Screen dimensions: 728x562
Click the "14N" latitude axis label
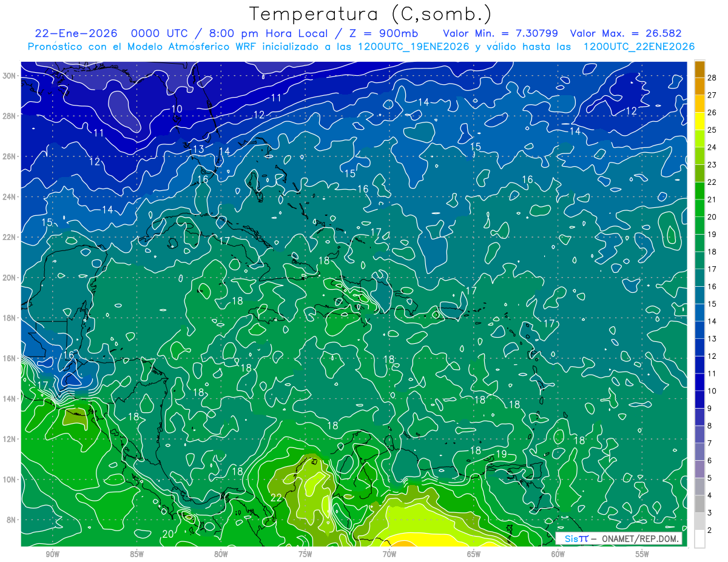[9, 398]
